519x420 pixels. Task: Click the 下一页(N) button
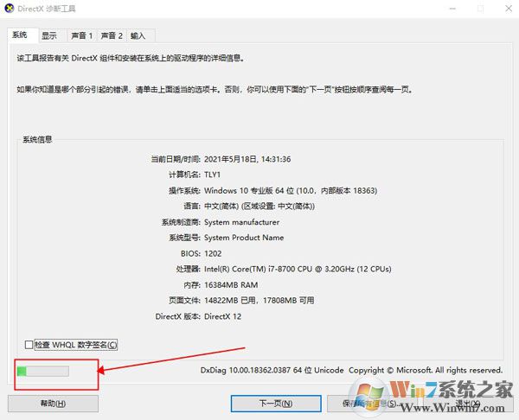click(276, 404)
